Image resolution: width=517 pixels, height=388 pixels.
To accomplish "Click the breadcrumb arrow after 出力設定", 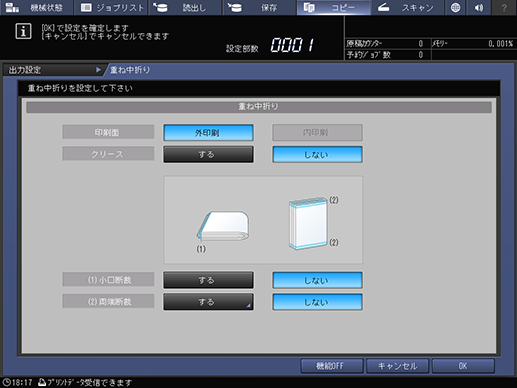I will 98,70.
